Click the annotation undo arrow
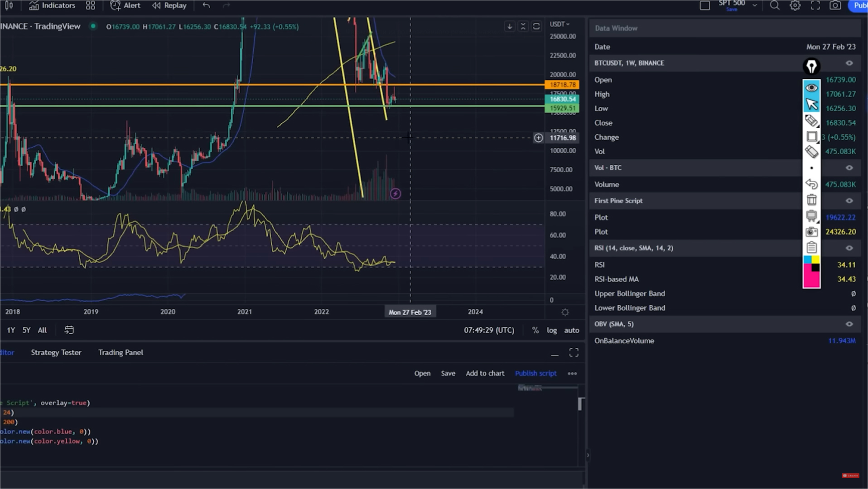Screen dimensions: 868x489 (811, 184)
